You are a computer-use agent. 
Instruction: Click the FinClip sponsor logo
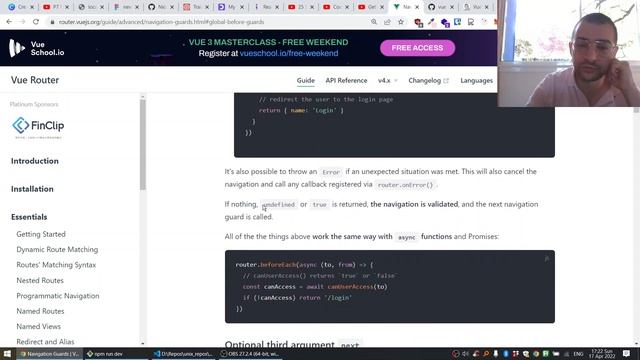click(x=38, y=127)
